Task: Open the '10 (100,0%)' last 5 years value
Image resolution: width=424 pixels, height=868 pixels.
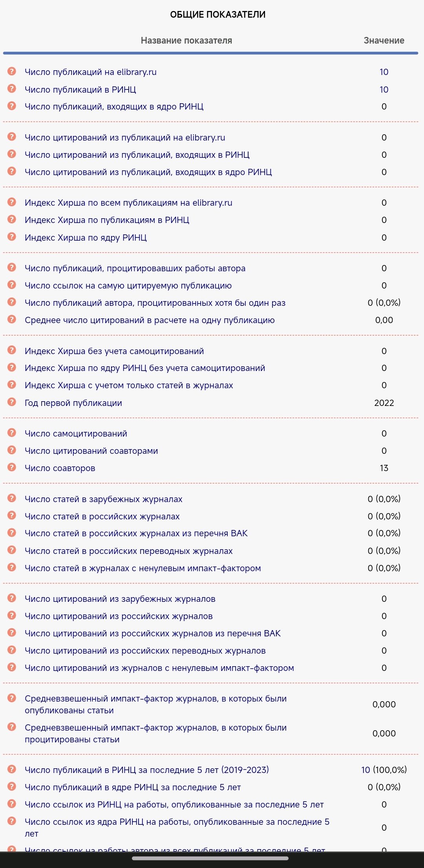Action: click(x=384, y=769)
